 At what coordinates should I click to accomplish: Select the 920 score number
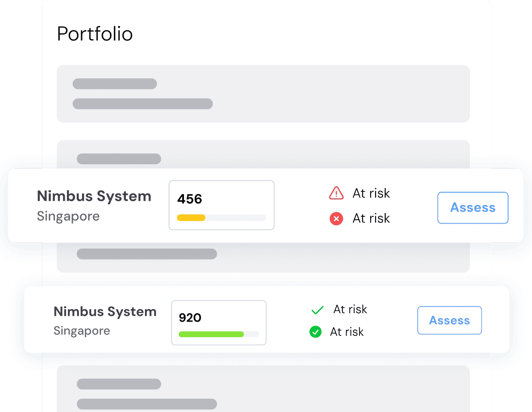(x=190, y=318)
